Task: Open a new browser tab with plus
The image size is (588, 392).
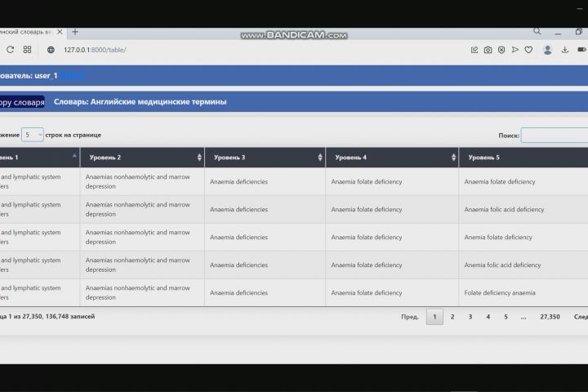Action: (75, 32)
